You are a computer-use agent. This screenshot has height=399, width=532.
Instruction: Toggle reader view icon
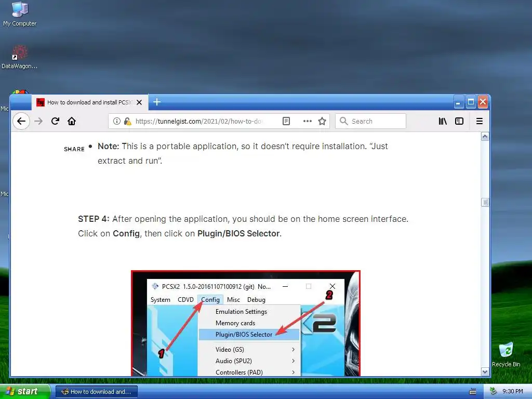tap(286, 121)
